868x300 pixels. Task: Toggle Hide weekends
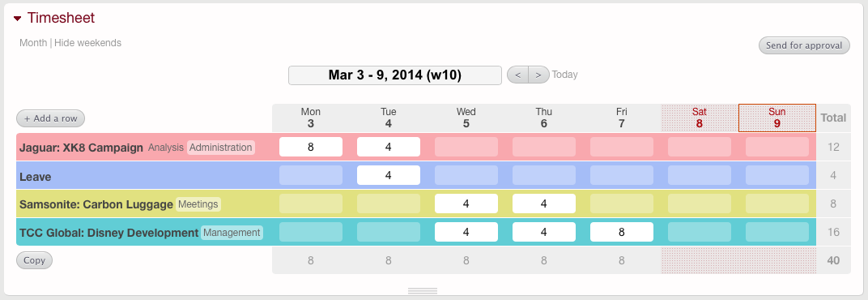(87, 43)
